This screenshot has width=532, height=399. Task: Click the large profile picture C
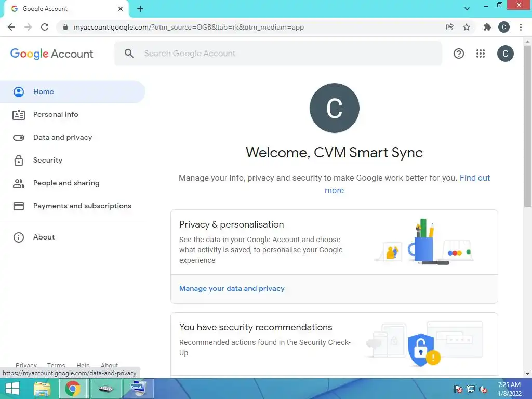334,108
